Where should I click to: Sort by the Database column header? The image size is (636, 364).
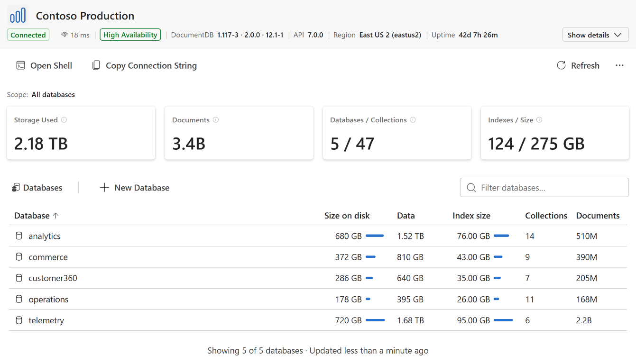tap(32, 216)
